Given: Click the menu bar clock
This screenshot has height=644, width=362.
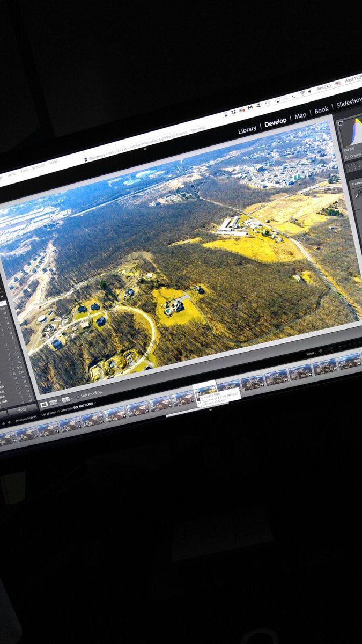Looking at the screenshot, I should [x=353, y=79].
